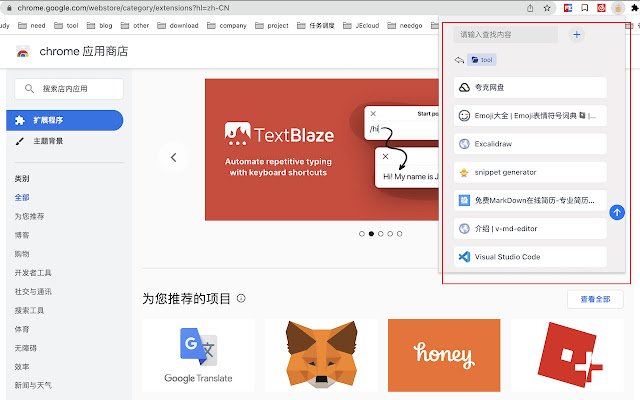Open the red Roblox-style extension card
Screen dimensions: 640x400
click(x=567, y=355)
